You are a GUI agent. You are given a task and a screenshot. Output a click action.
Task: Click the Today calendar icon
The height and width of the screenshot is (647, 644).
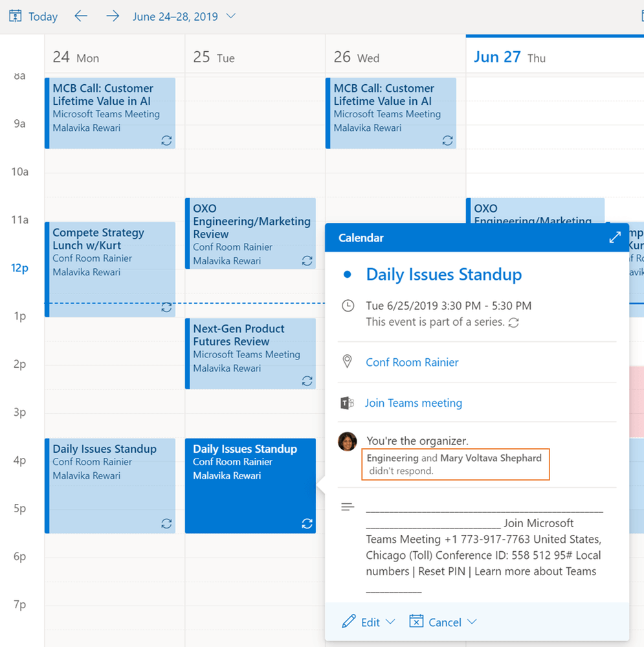(15, 16)
